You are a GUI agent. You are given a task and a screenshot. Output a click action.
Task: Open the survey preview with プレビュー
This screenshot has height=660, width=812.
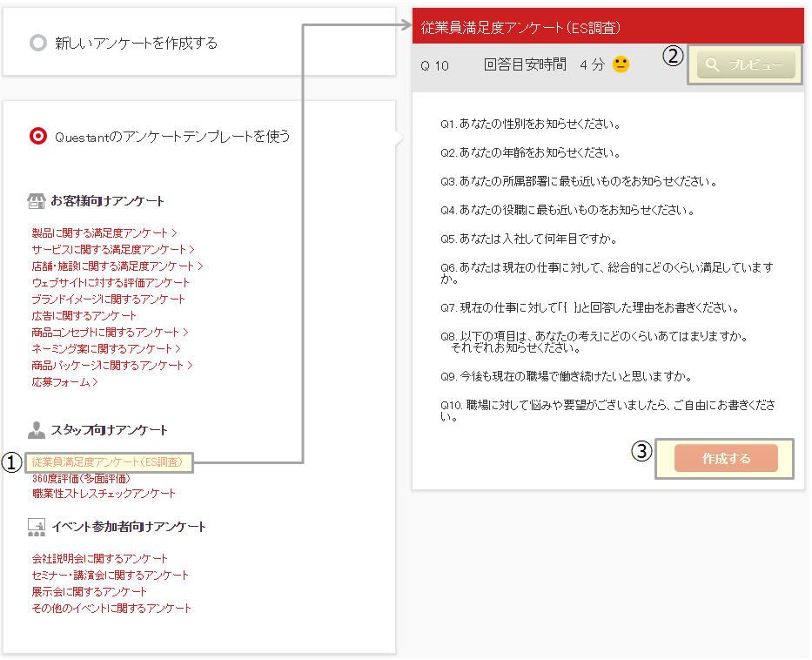pos(745,64)
